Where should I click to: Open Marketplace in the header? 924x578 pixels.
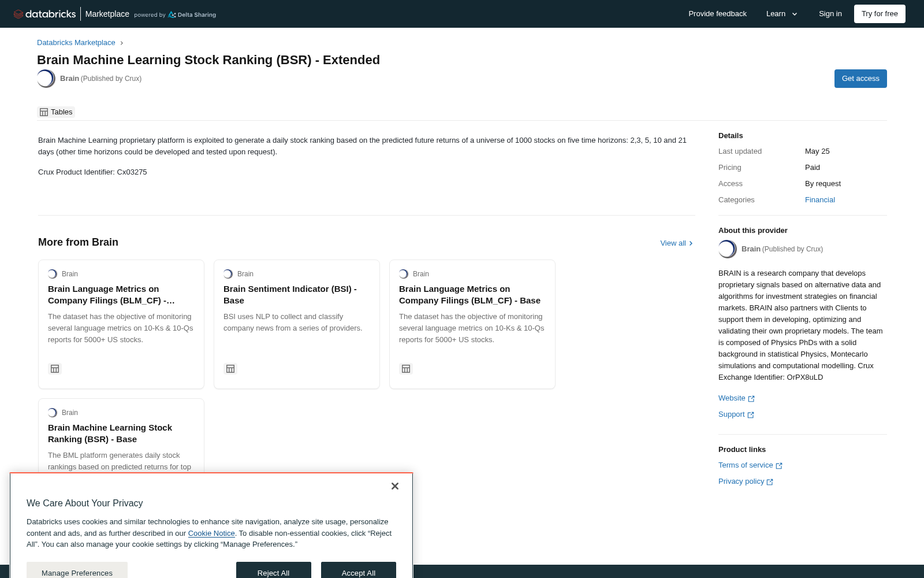(x=107, y=14)
